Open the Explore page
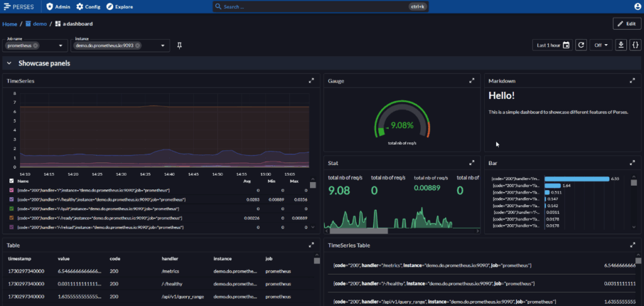Viewport: 644px width, 306px height. pyautogui.click(x=119, y=6)
